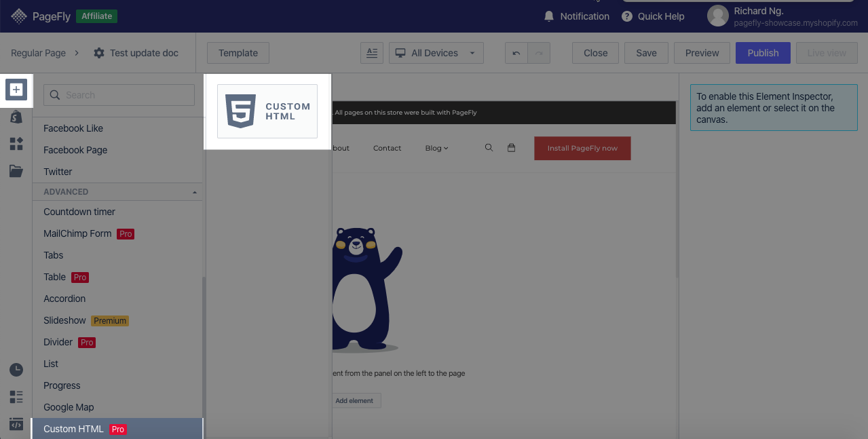
Task: Click the user avatar icon
Action: click(718, 16)
